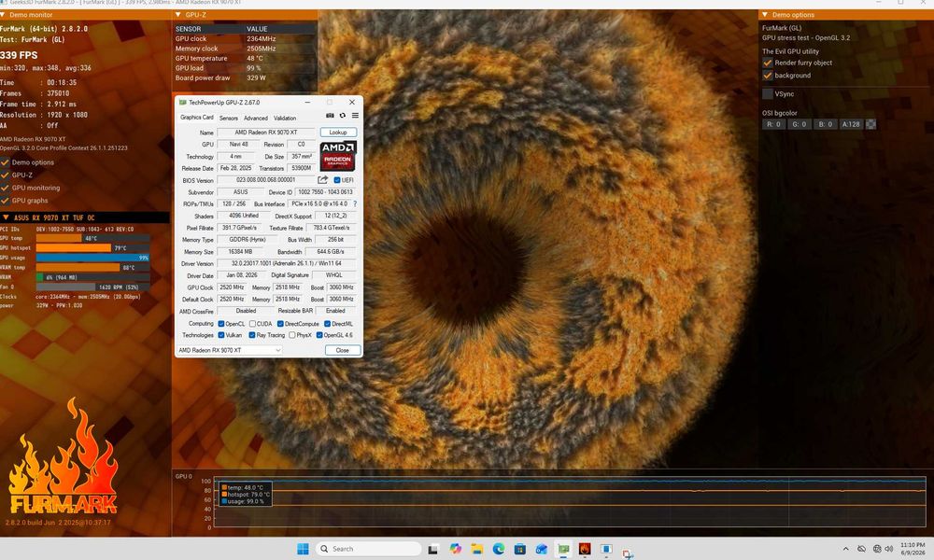934x560 pixels.
Task: Switch to GPU-Z via taskbar icon
Action: (563, 549)
